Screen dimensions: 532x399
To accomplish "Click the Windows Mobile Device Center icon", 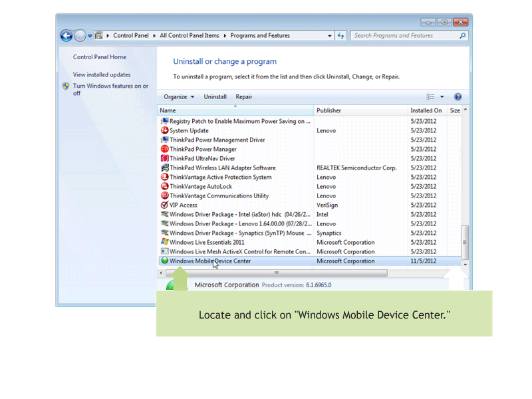I will 164,261.
